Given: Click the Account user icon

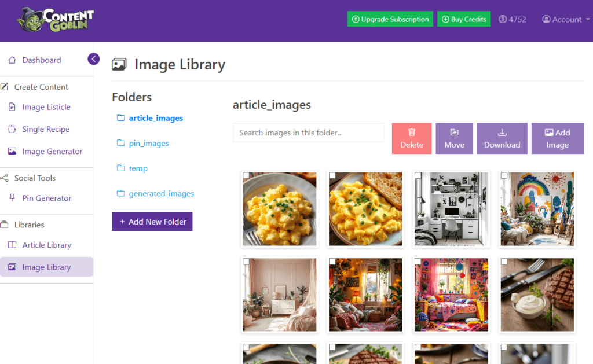Looking at the screenshot, I should [546, 19].
